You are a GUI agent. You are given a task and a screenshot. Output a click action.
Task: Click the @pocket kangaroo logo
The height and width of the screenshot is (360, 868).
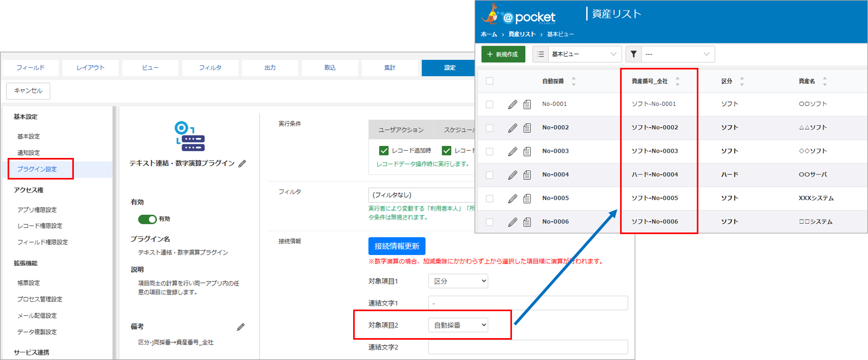click(x=519, y=14)
